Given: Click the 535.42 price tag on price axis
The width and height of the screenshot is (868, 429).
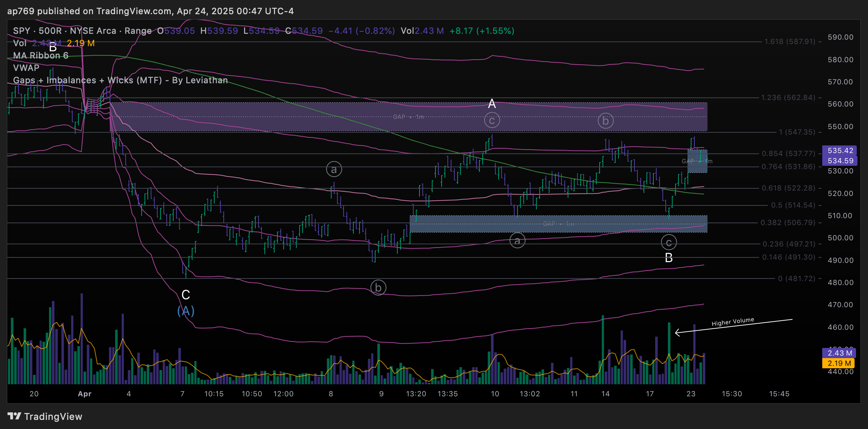Looking at the screenshot, I should coord(840,151).
